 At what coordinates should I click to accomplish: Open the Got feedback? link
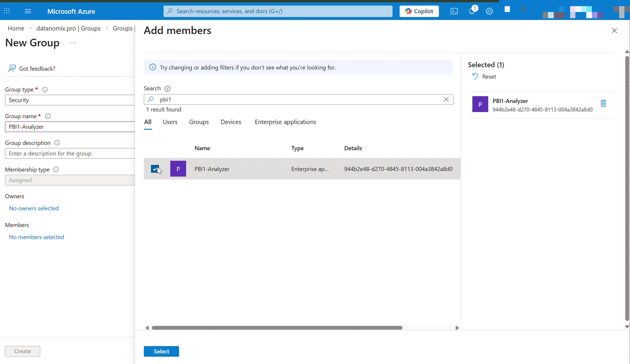click(x=37, y=68)
